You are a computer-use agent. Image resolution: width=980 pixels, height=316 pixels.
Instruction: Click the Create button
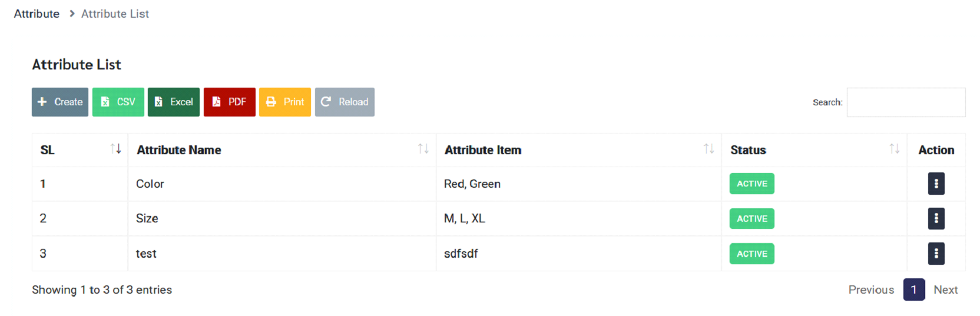[x=60, y=102]
